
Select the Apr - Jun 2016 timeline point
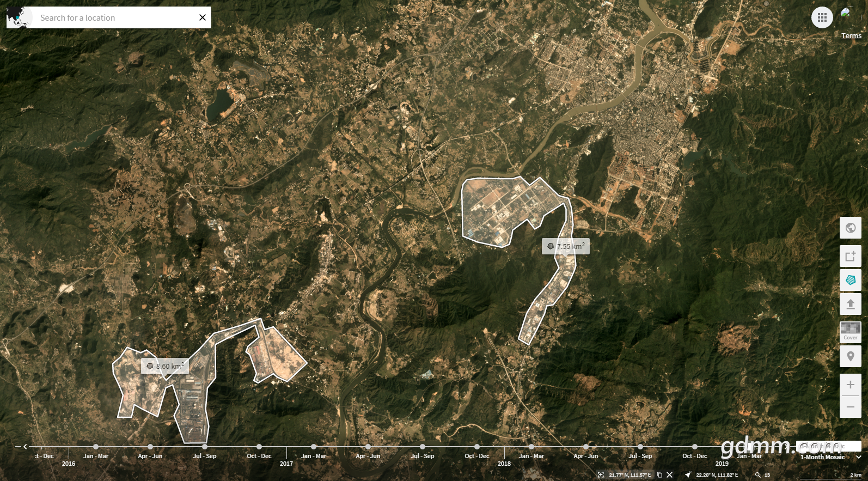150,447
